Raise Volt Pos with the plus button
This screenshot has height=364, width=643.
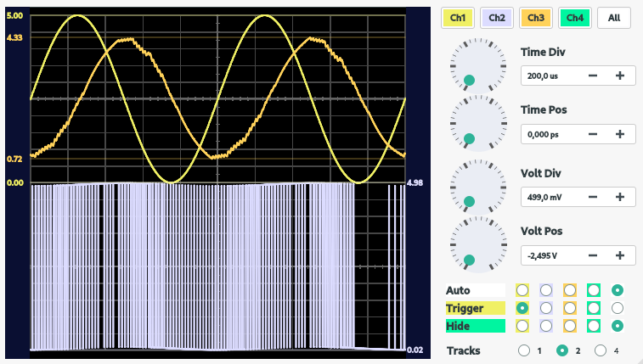click(620, 255)
